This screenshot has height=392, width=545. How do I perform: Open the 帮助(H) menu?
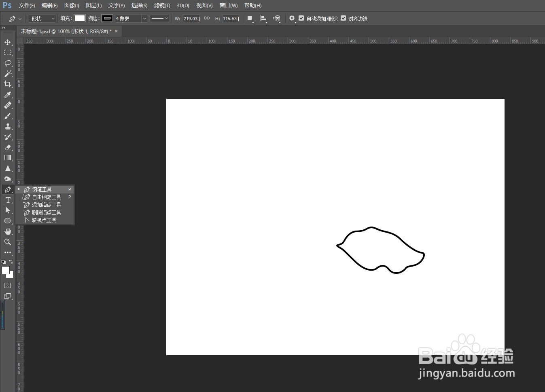tap(253, 6)
